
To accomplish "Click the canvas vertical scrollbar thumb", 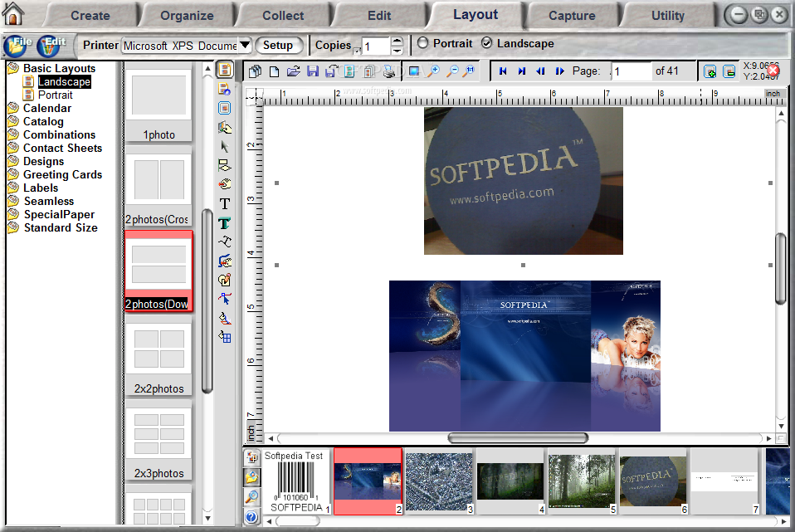I will 780,269.
